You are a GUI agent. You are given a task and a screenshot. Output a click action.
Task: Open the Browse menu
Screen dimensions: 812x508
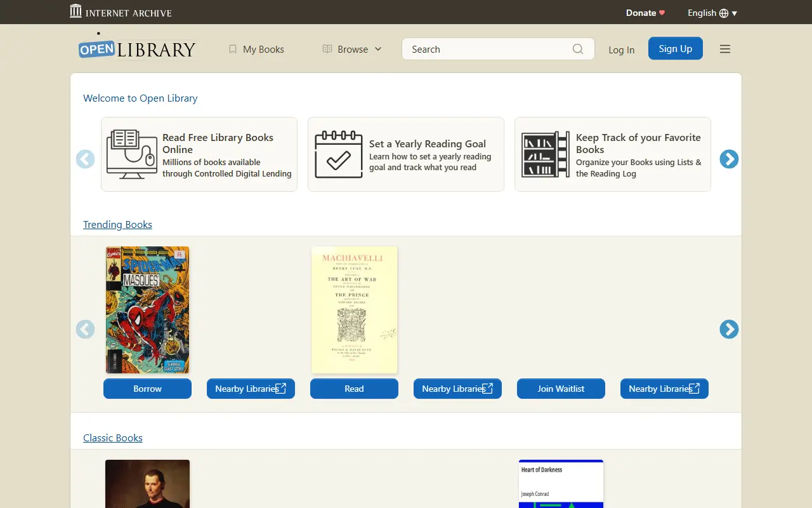coord(353,49)
